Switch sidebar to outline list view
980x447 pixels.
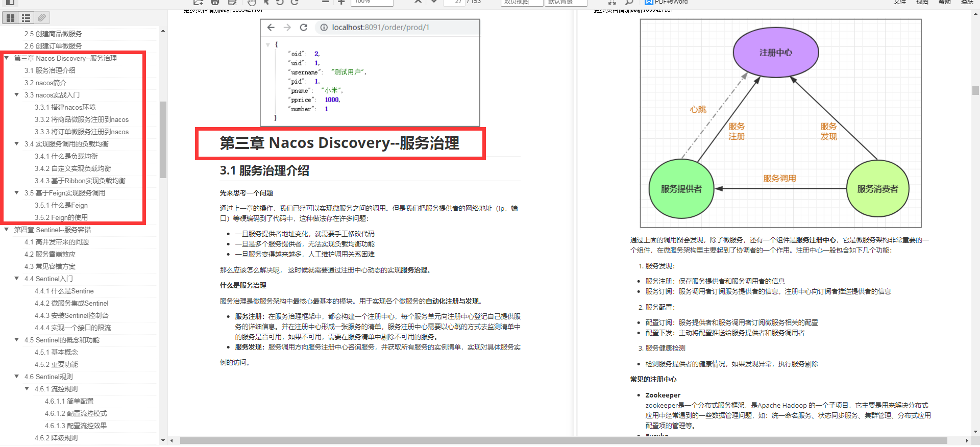(x=26, y=18)
